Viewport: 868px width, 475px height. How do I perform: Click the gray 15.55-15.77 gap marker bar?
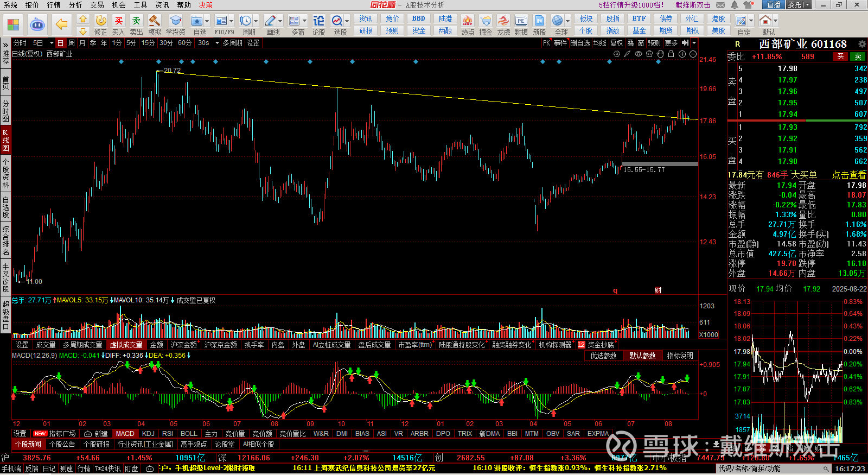pos(660,164)
